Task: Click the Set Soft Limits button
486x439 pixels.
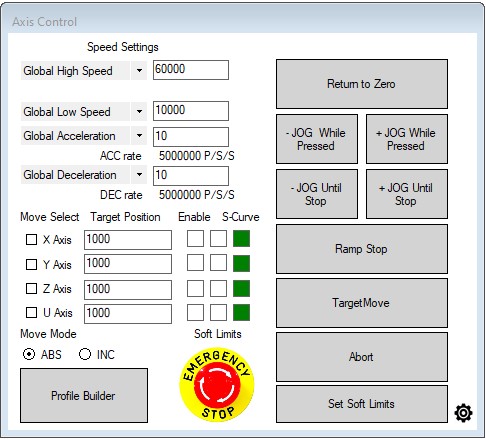Action: [x=362, y=404]
